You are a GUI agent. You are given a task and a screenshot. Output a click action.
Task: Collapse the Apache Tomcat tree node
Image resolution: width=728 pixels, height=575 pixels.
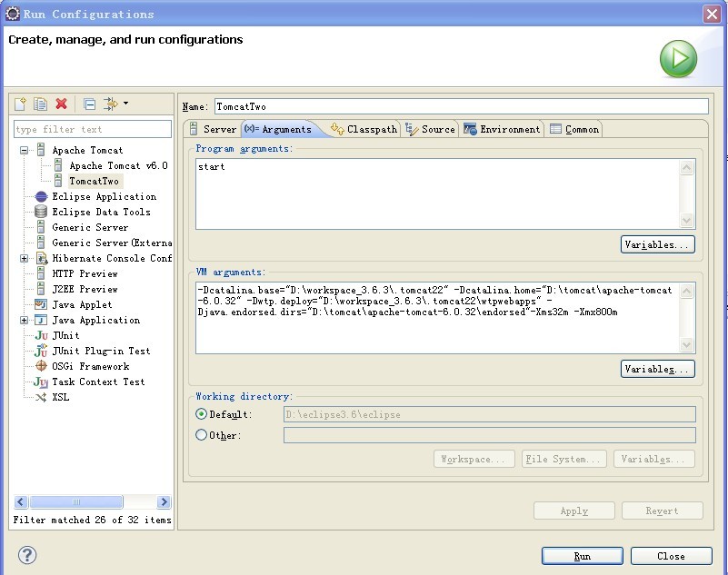click(24, 151)
